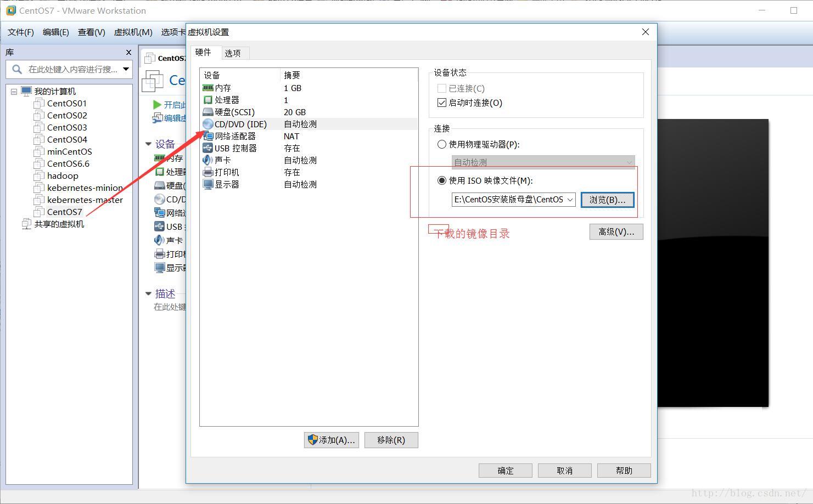Collapse the My Computer tree node
The image size is (813, 504).
pos(14,92)
